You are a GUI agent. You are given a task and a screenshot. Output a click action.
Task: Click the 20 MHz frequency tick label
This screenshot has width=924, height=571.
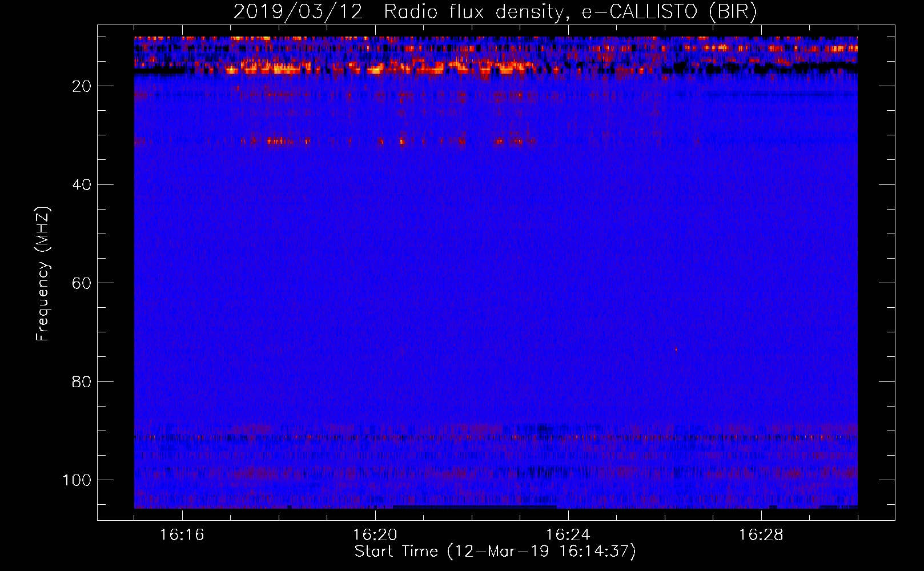click(82, 86)
